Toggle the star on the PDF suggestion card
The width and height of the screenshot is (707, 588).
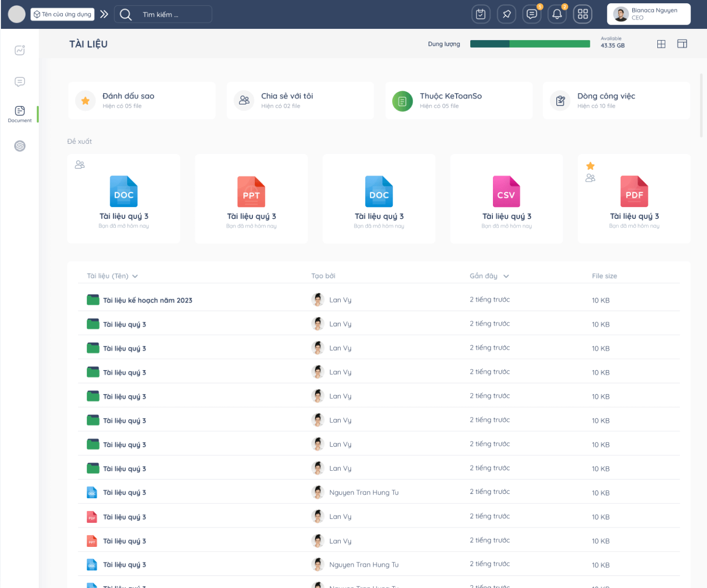tap(590, 166)
